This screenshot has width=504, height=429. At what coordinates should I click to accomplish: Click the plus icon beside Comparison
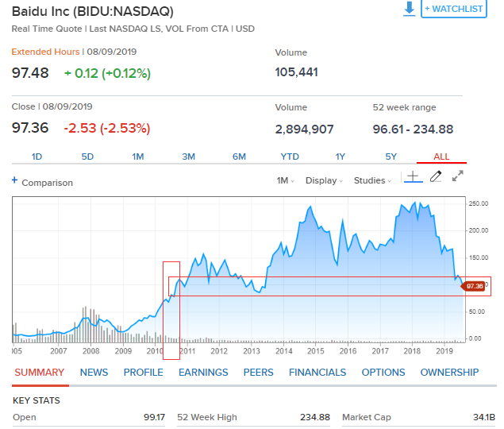point(14,181)
